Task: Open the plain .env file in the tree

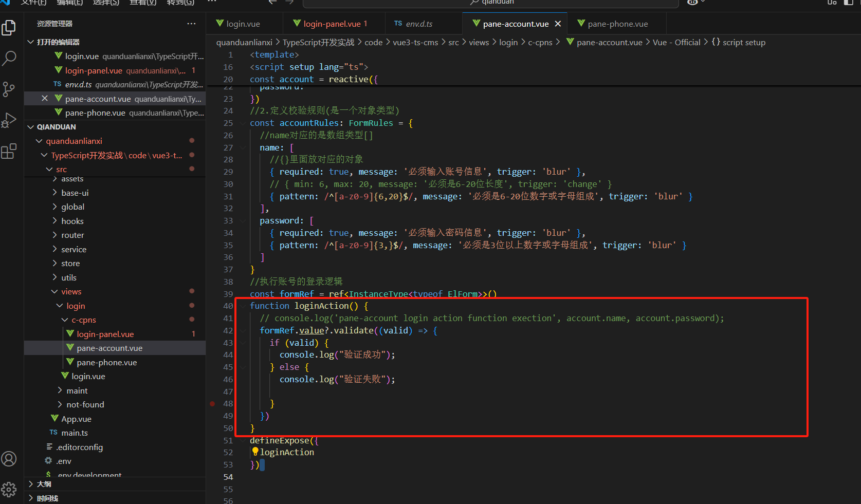Action: pos(115,461)
